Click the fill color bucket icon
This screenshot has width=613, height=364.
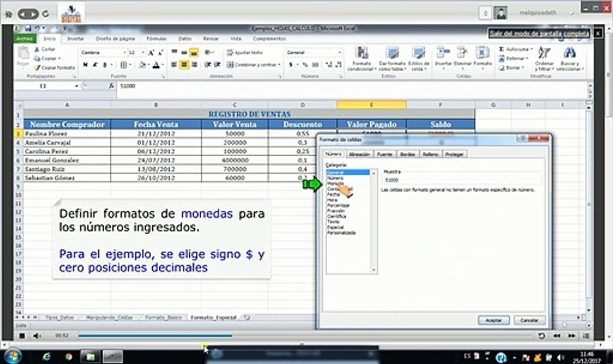142,65
